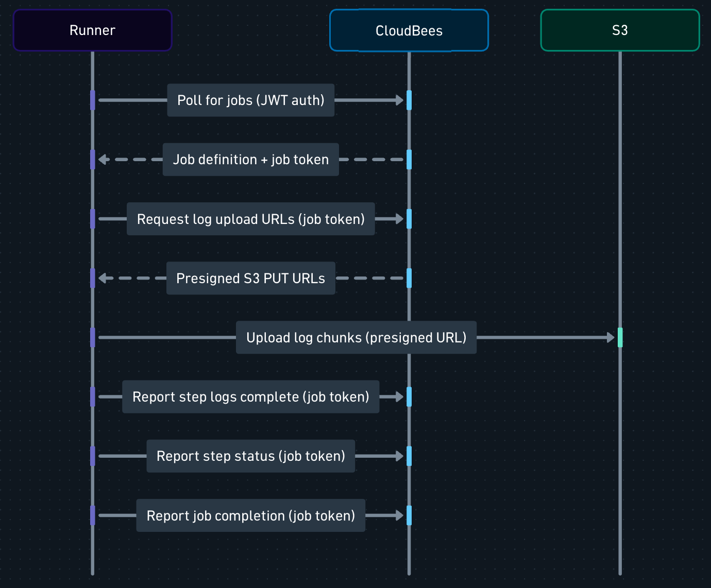Click the Job definition + job token label
Viewport: 711px width, 588px height.
coord(251,160)
